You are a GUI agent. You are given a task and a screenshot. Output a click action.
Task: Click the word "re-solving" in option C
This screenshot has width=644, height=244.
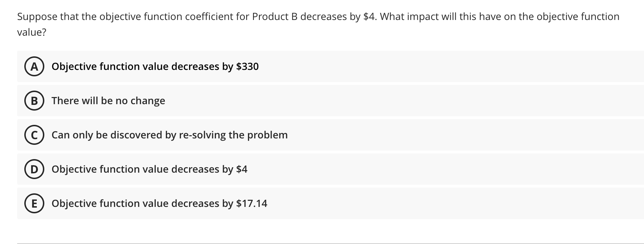click(202, 135)
